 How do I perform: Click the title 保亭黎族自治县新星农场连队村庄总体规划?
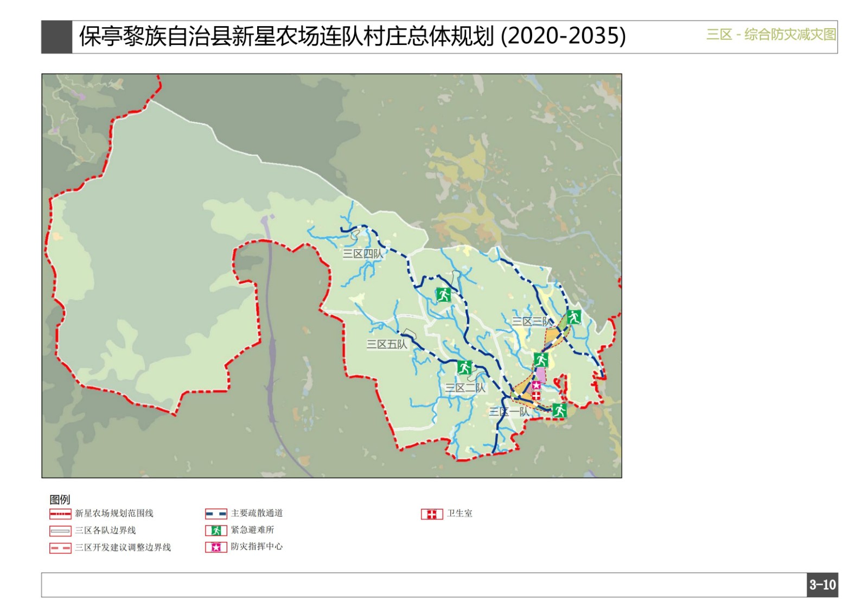(x=287, y=36)
